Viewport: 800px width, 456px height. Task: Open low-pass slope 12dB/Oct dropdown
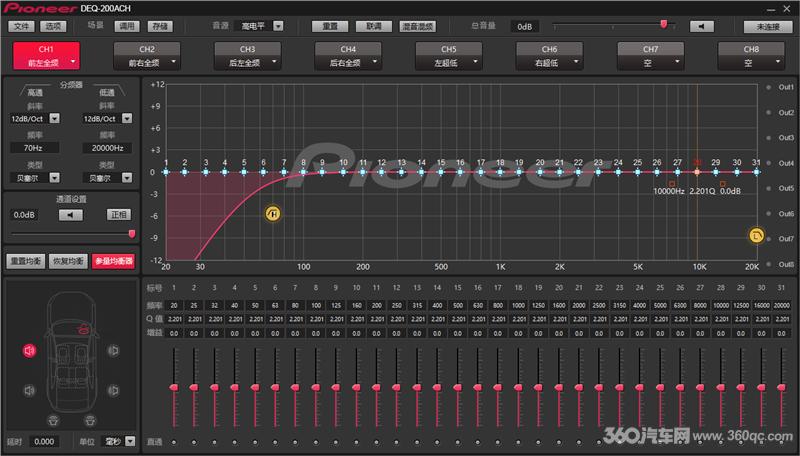pos(127,118)
